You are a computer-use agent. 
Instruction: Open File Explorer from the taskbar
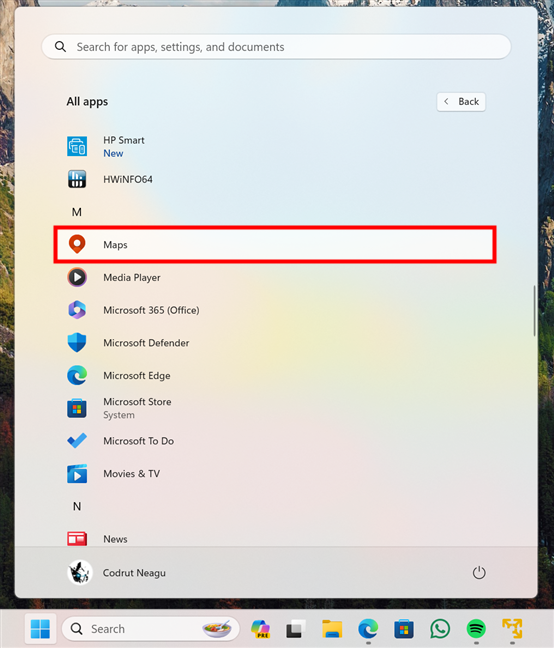[x=332, y=629]
